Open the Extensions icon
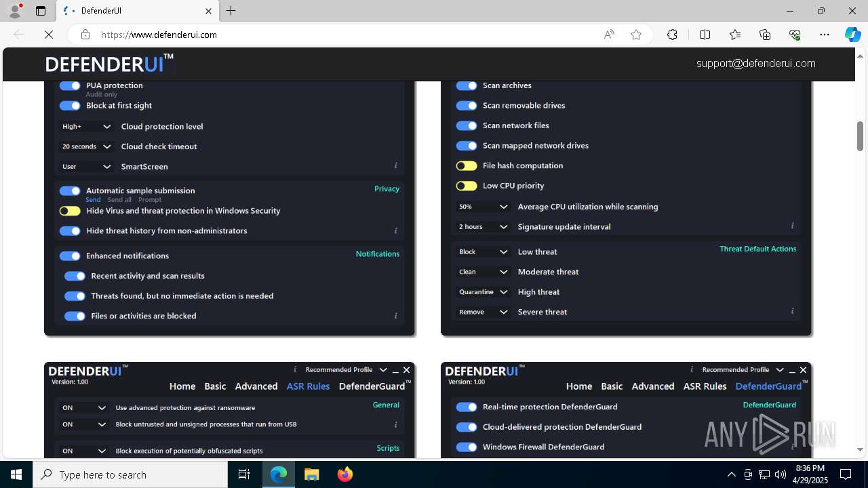The image size is (868, 488). click(672, 35)
